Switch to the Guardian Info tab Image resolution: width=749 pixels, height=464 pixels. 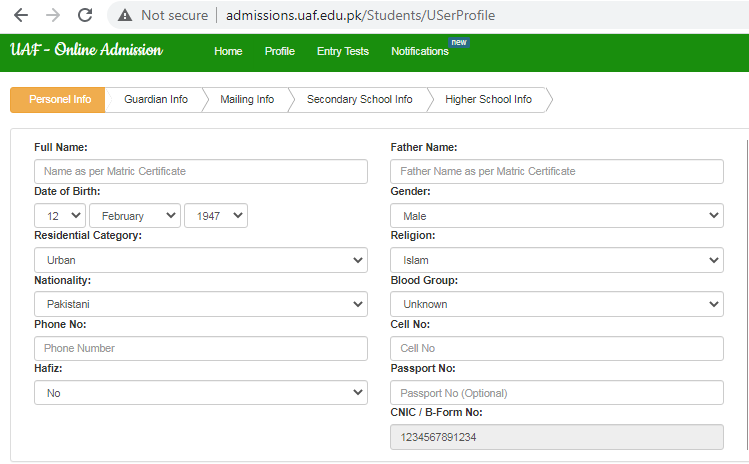pos(155,100)
